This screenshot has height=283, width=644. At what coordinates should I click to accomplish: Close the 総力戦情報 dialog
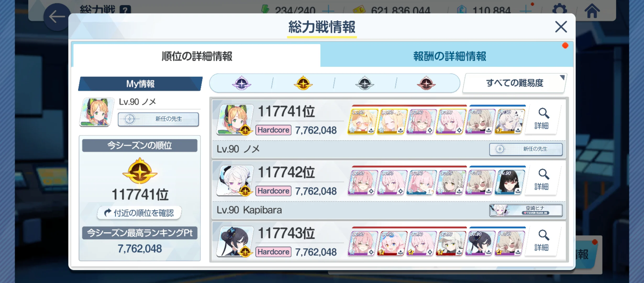tap(561, 27)
